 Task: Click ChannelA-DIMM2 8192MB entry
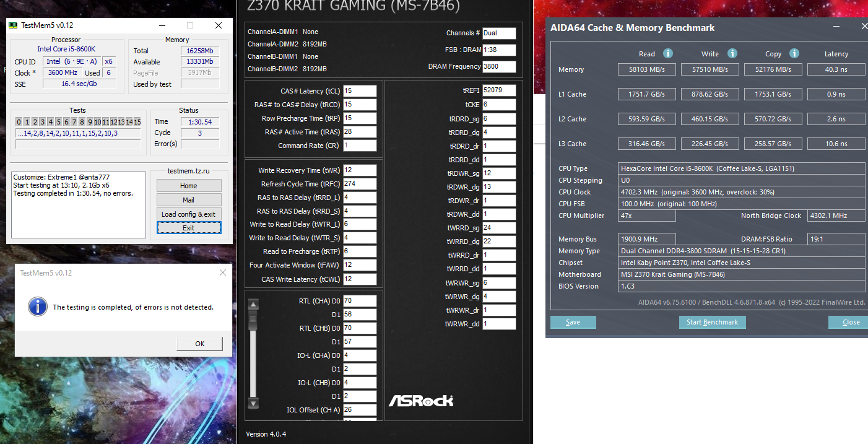coord(287,44)
